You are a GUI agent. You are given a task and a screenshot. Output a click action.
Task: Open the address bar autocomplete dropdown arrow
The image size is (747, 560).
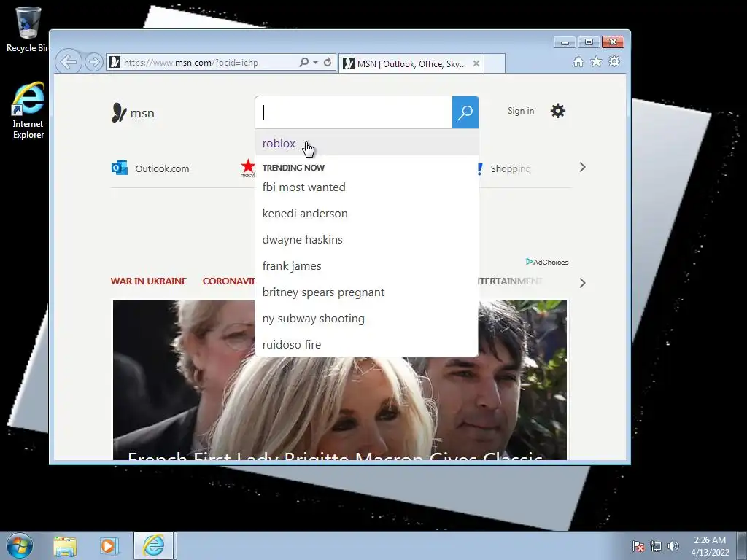coord(315,63)
